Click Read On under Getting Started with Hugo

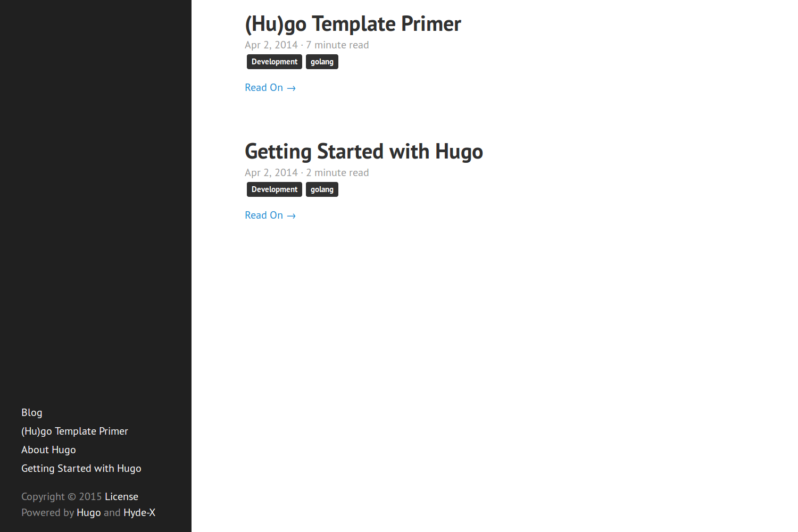click(x=270, y=215)
